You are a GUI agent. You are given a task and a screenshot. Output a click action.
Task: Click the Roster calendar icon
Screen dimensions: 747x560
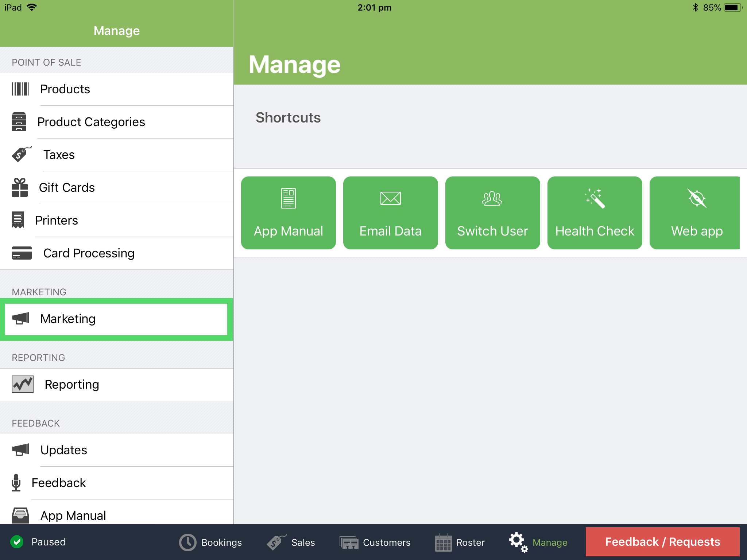[444, 542]
